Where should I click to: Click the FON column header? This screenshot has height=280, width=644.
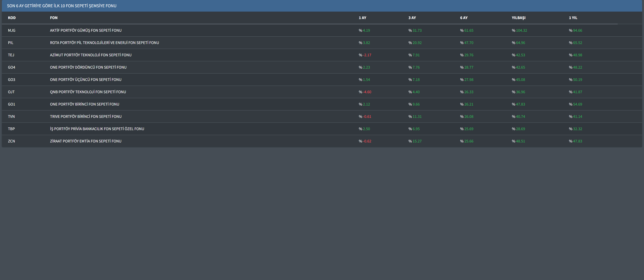coord(54,18)
